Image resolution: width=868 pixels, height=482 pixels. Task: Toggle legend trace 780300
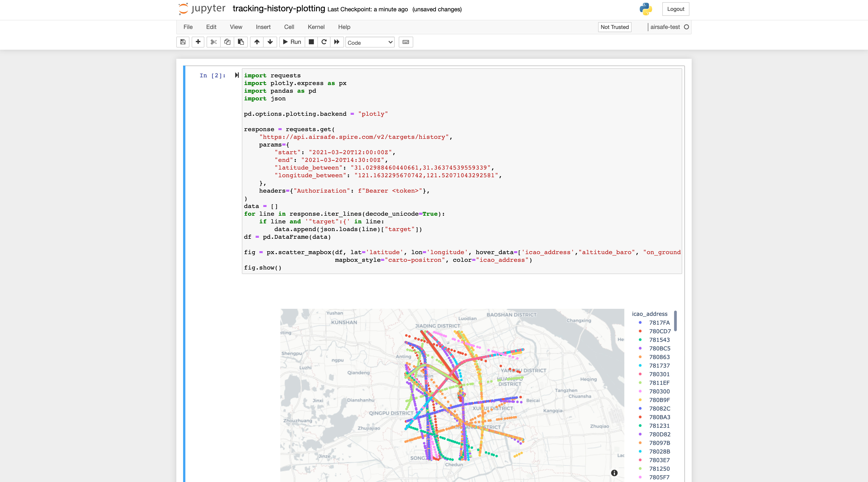coord(655,391)
